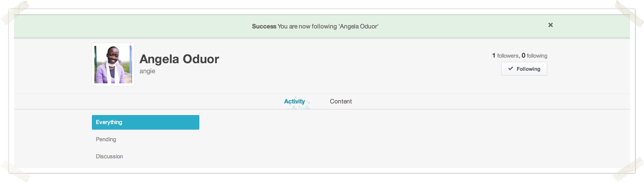Open the Content tab
The height and width of the screenshot is (182, 644).
pos(341,101)
